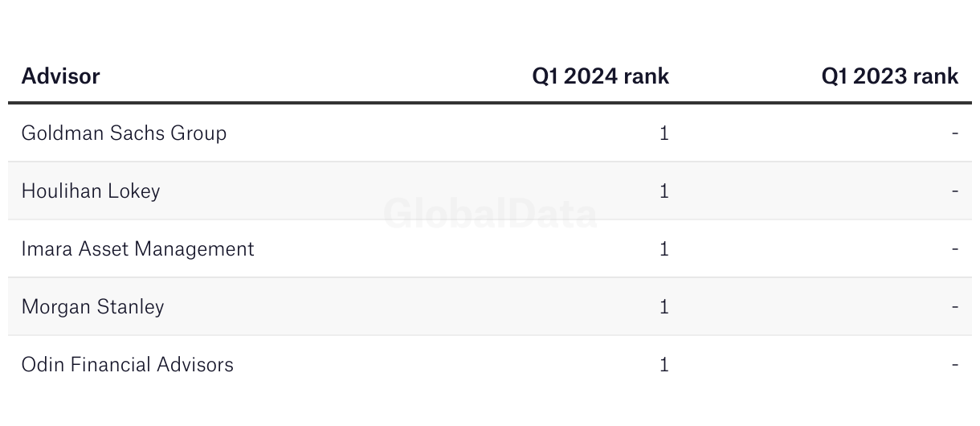The image size is (980, 426).
Task: Click Imara Asset Management's Q1 2024 rank value
Action: click(664, 248)
